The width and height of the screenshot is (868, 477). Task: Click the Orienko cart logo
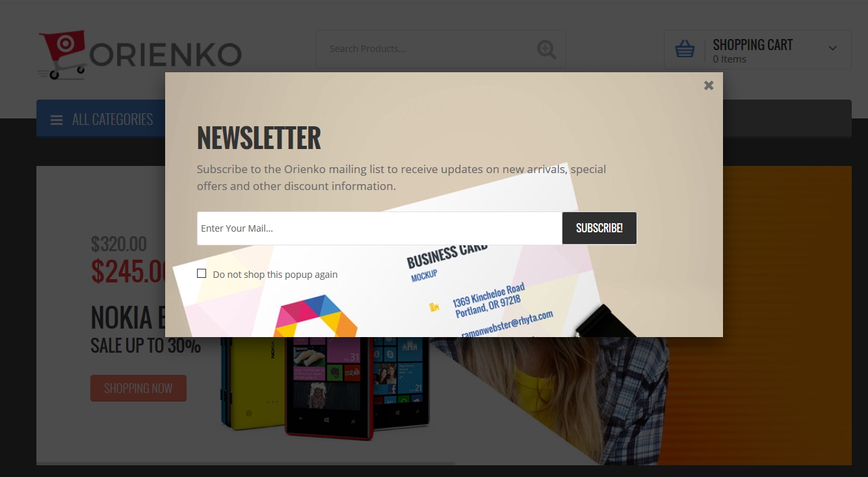pyautogui.click(x=62, y=55)
